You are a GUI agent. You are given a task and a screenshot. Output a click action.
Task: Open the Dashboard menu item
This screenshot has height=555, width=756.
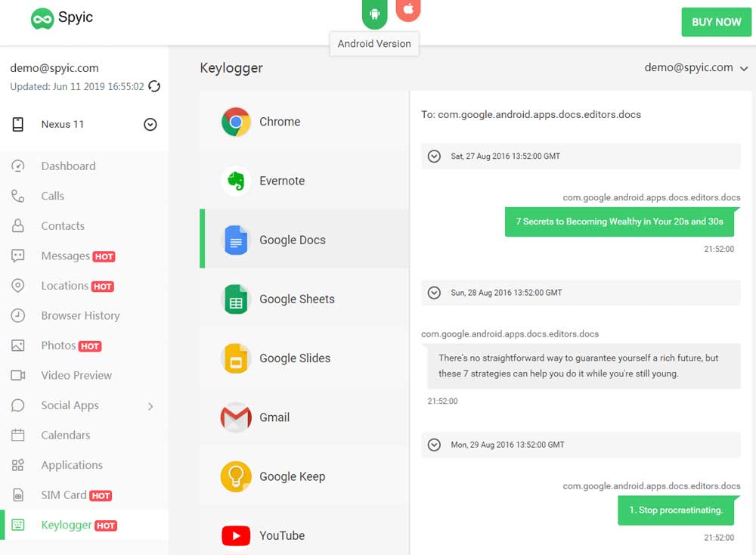pos(68,166)
